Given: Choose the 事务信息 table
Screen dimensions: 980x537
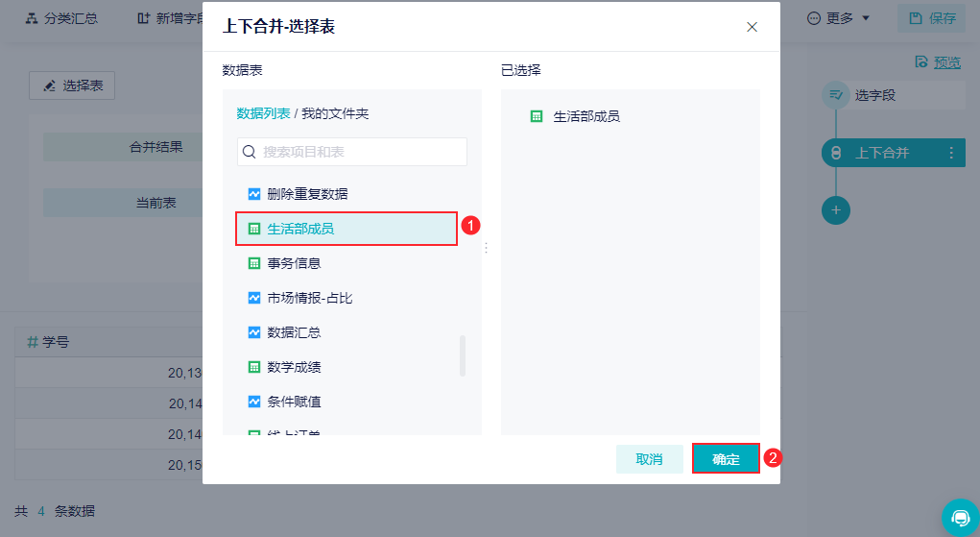Looking at the screenshot, I should click(294, 263).
